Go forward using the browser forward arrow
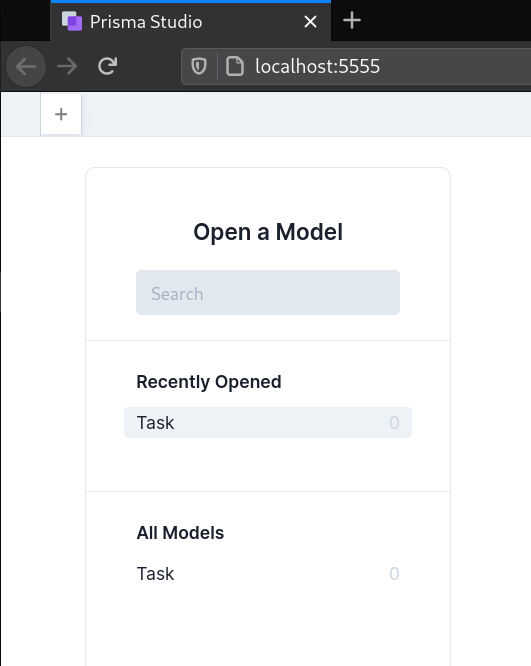Screen dimensions: 531x666 click(x=67, y=66)
